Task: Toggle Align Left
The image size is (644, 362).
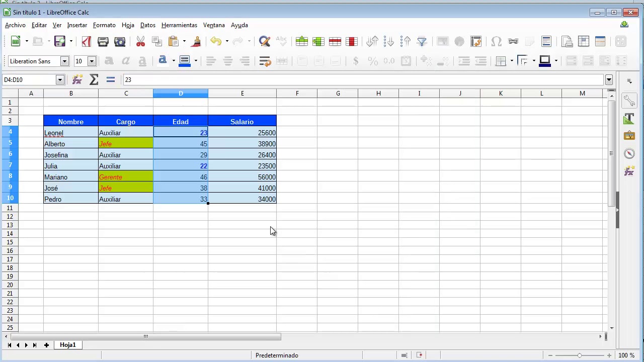Action: click(211, 61)
